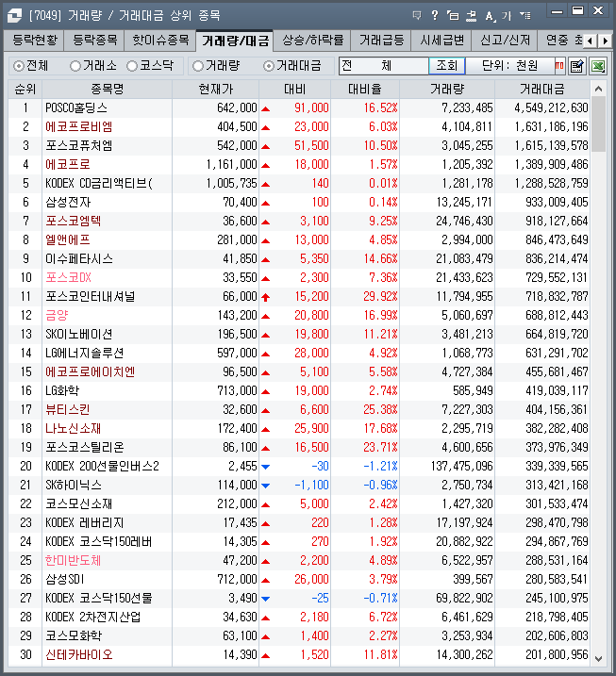Click the LG에너지솔루션 stock name
Screen dimensions: 616x676
coord(85,354)
